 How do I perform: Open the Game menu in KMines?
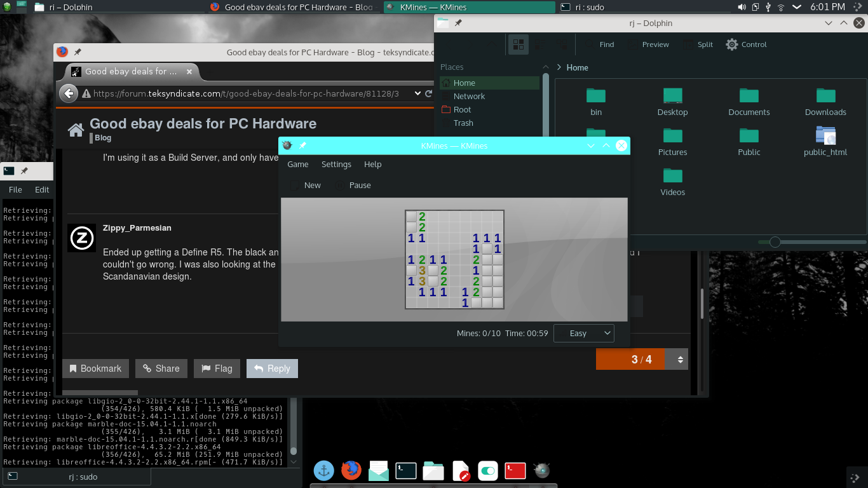(x=297, y=164)
